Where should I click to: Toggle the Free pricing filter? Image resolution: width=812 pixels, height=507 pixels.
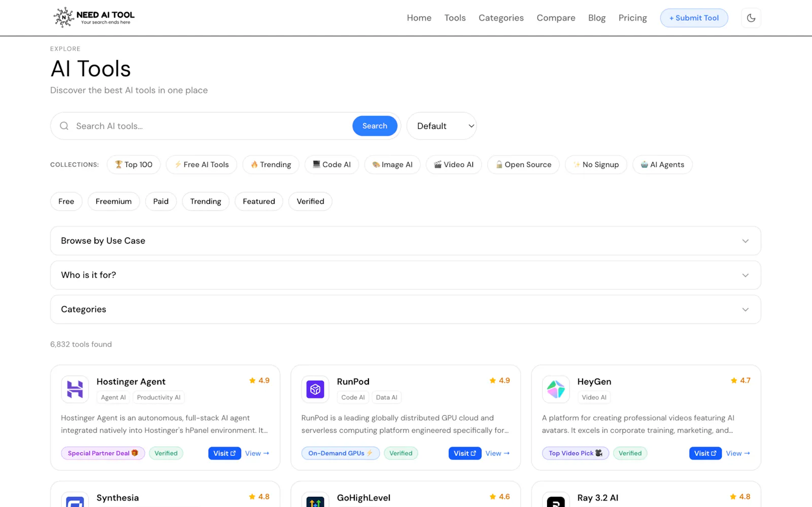click(66, 201)
